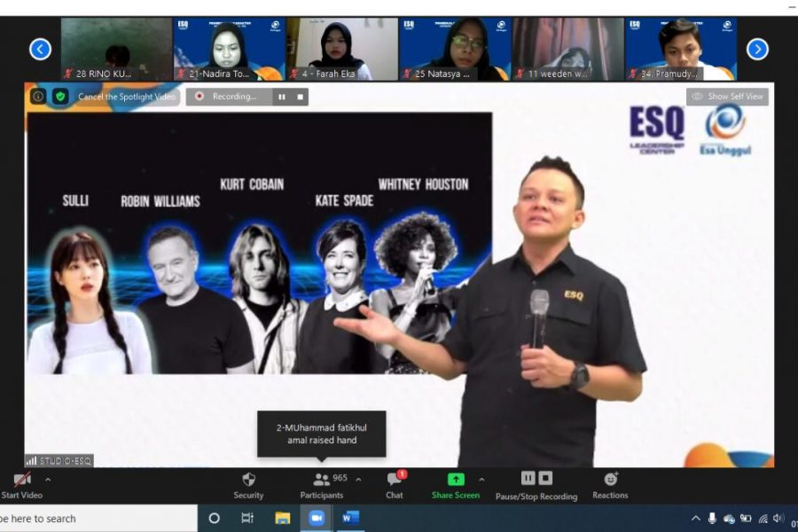Pause recording in the bottom toolbar
This screenshot has height=532, width=798.
click(x=528, y=478)
